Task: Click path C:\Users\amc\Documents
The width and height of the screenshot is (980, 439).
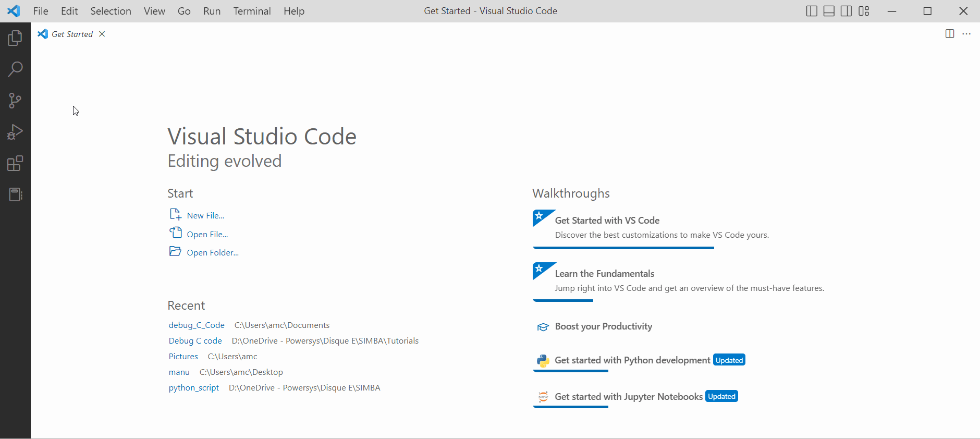Action: click(x=282, y=325)
